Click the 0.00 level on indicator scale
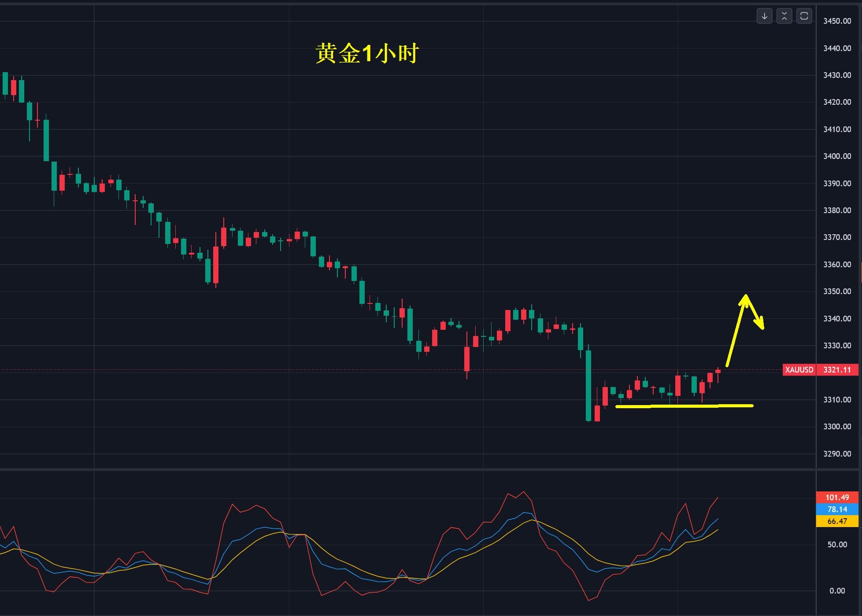 (837, 591)
